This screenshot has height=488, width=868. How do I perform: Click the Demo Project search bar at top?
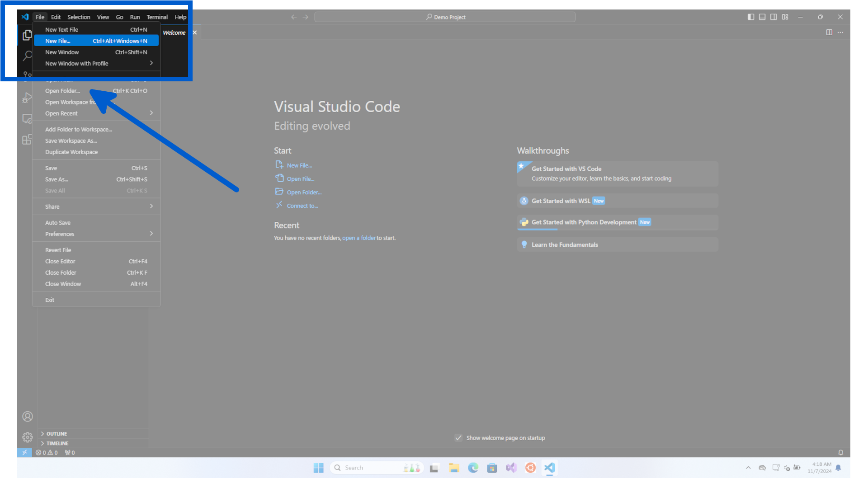(x=444, y=17)
